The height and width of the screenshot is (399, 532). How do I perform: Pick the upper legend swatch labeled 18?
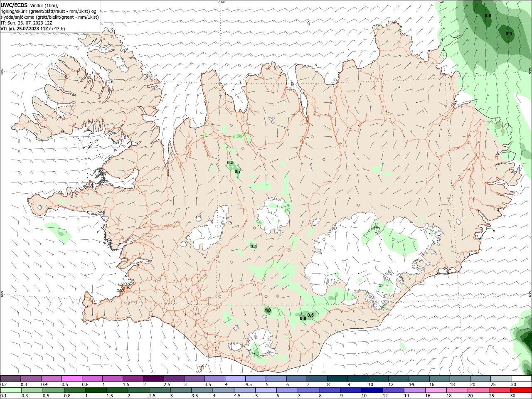click(461, 378)
